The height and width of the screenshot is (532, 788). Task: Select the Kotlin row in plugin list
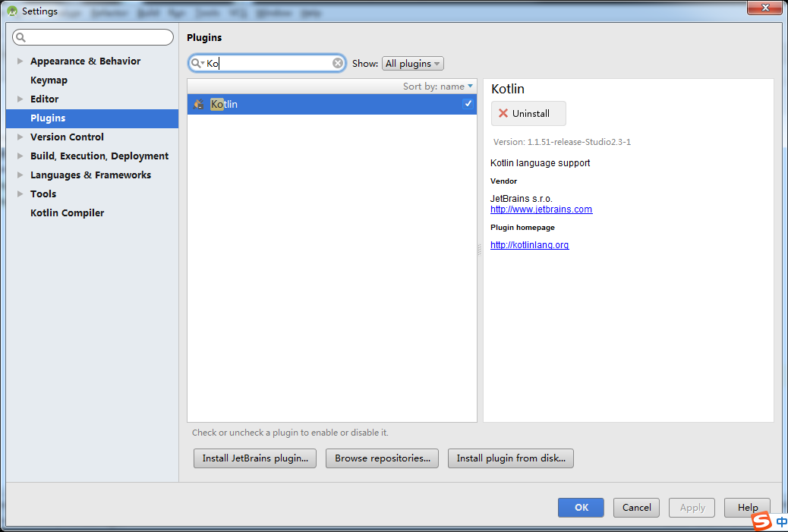click(x=332, y=104)
